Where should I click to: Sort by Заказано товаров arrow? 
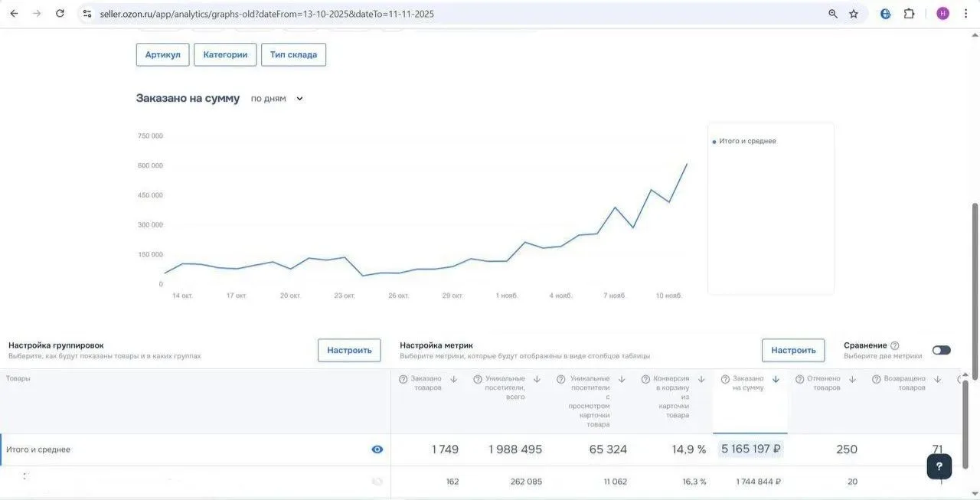[x=453, y=379]
